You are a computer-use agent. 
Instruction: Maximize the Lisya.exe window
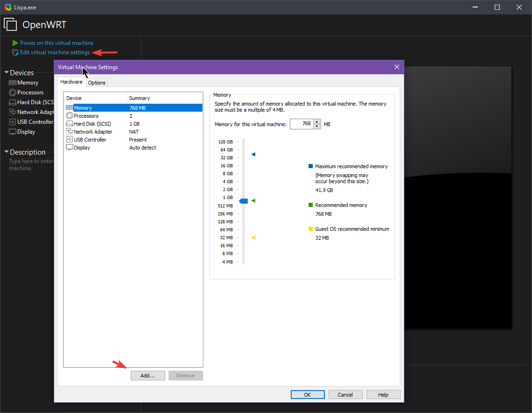pyautogui.click(x=497, y=7)
